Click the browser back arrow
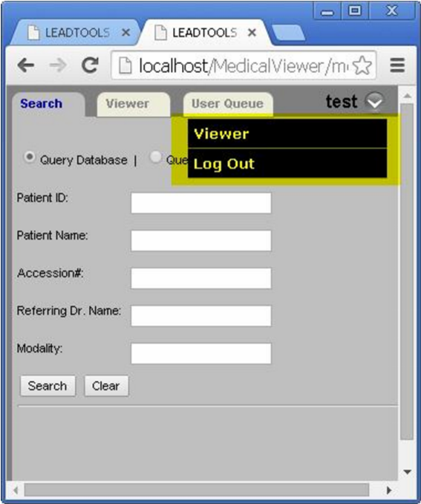 26,65
